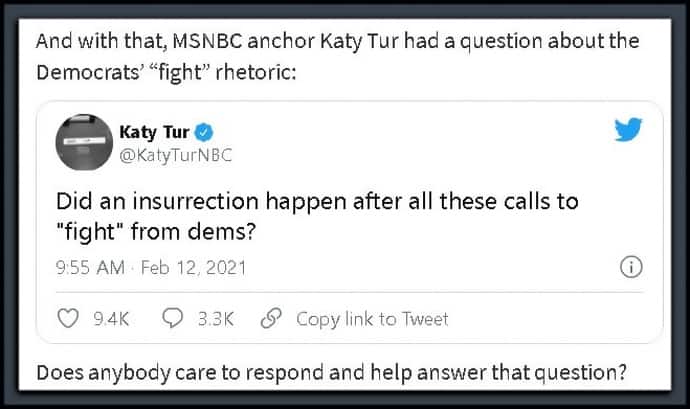Click the tweet line ending "from dems?"
This screenshot has height=409, width=690.
156,232
